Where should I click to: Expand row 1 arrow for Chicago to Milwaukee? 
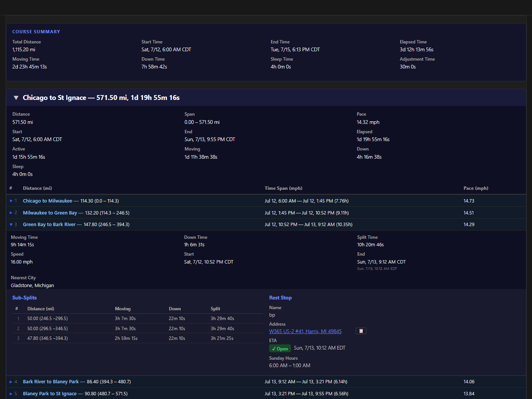(11, 201)
